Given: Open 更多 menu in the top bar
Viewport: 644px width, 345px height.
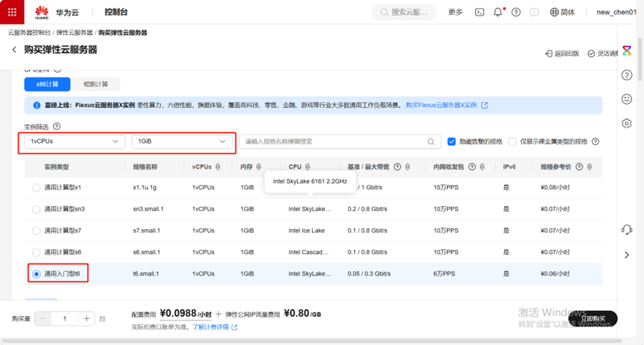Looking at the screenshot, I should pos(455,13).
